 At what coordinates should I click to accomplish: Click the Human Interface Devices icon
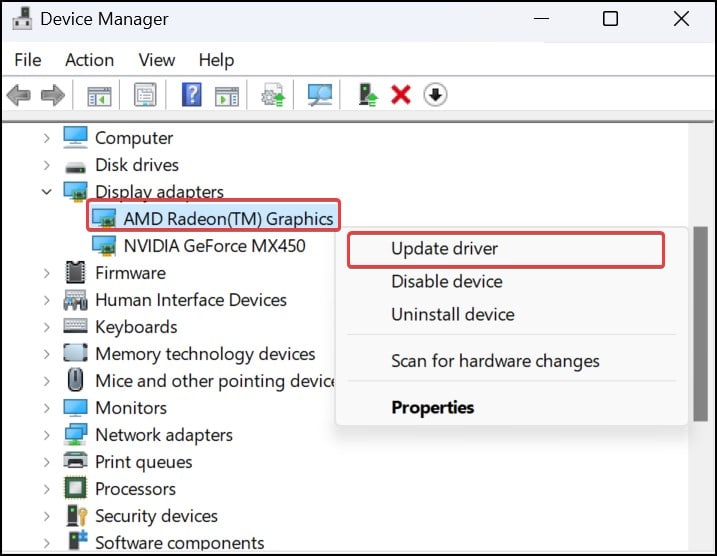tap(75, 299)
